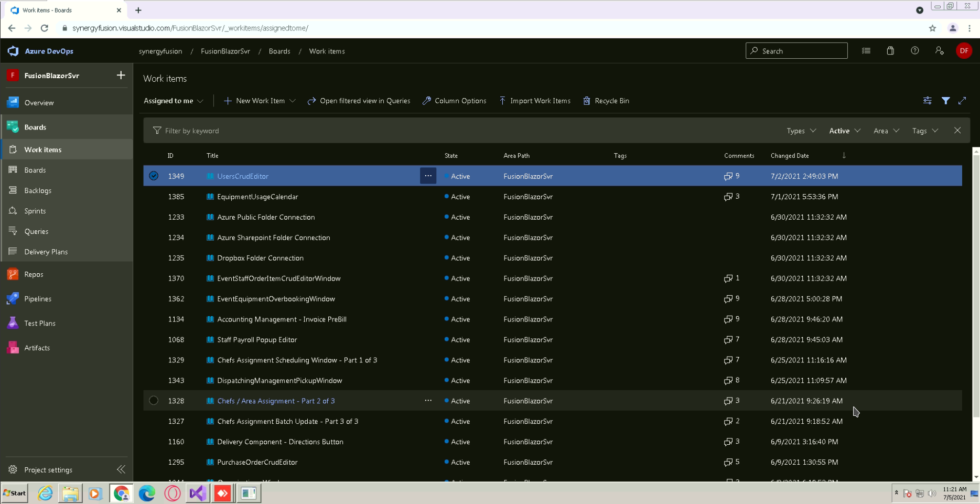Click the Windows Start button

15,494
